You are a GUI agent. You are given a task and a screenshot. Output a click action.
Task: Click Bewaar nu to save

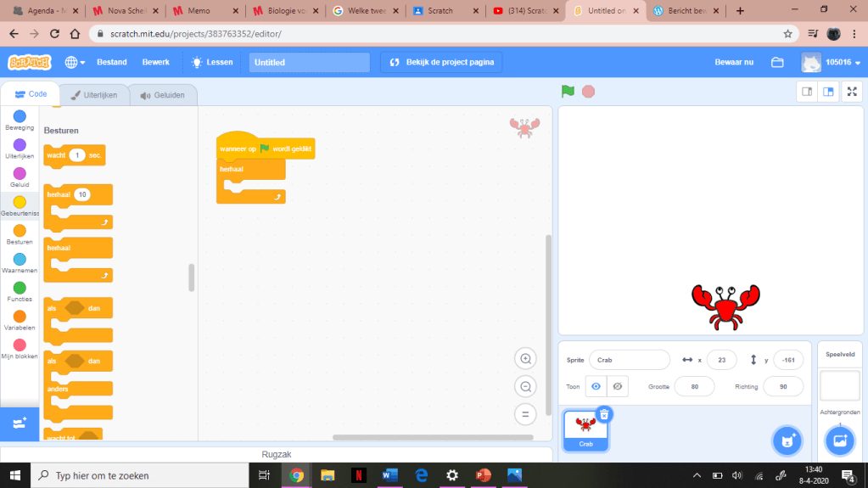click(734, 62)
